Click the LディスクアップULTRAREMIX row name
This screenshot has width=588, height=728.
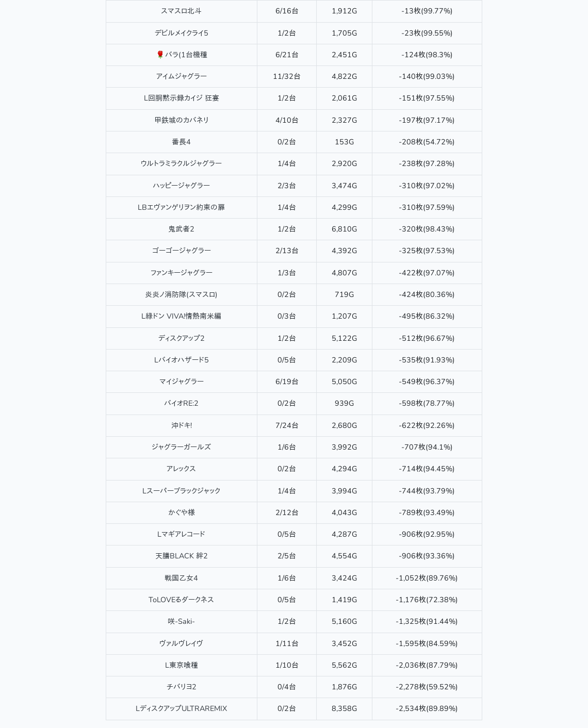[x=181, y=708]
